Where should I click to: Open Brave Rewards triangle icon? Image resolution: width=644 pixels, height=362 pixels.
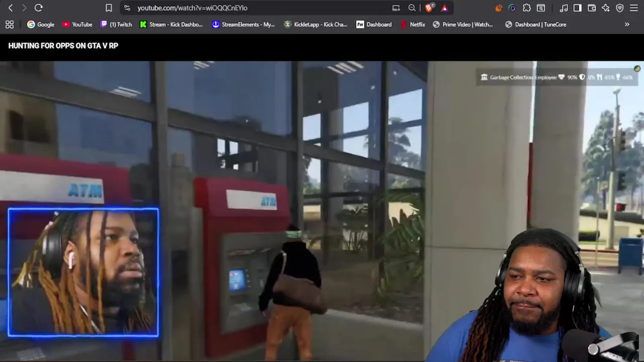click(444, 8)
